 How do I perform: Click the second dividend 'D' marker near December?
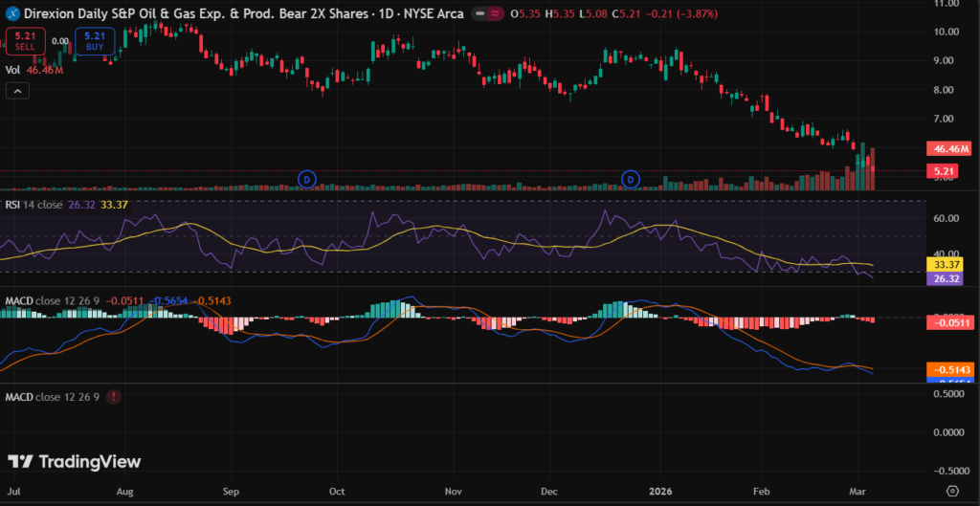(631, 179)
